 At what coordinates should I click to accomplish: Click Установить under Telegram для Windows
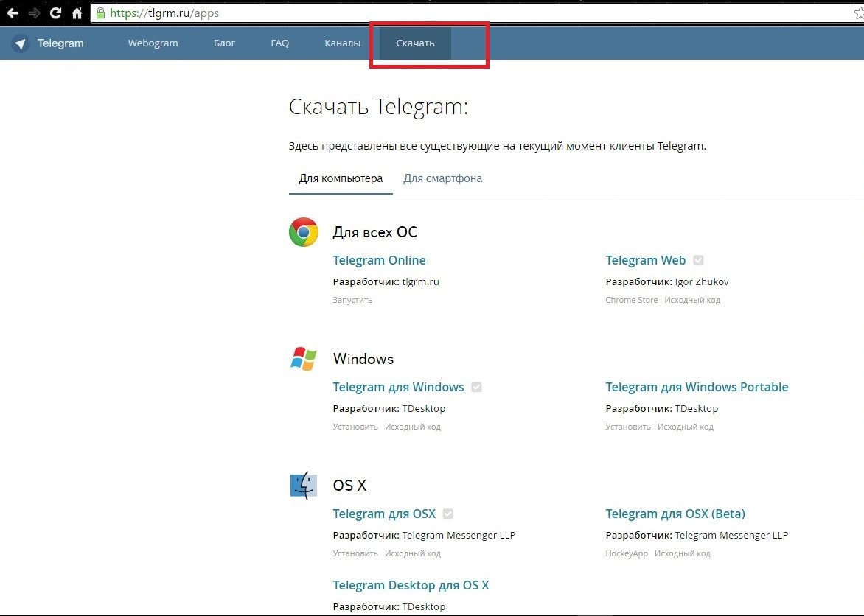pyautogui.click(x=355, y=427)
